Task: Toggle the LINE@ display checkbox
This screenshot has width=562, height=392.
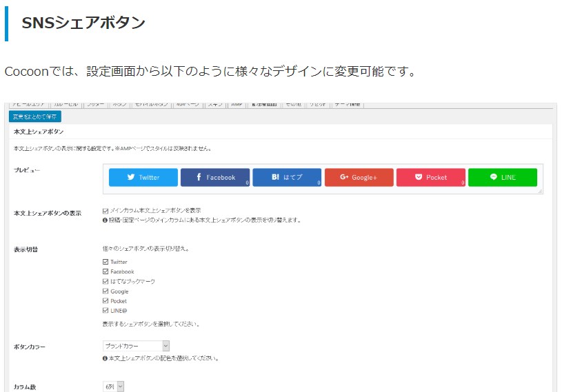Action: [106, 311]
